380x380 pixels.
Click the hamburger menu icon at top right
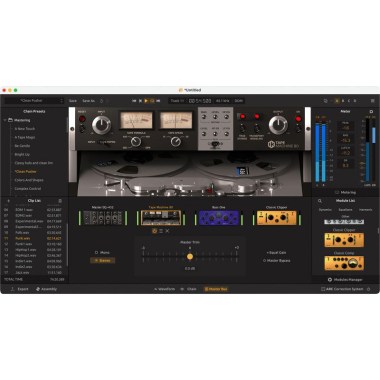pos(372,101)
